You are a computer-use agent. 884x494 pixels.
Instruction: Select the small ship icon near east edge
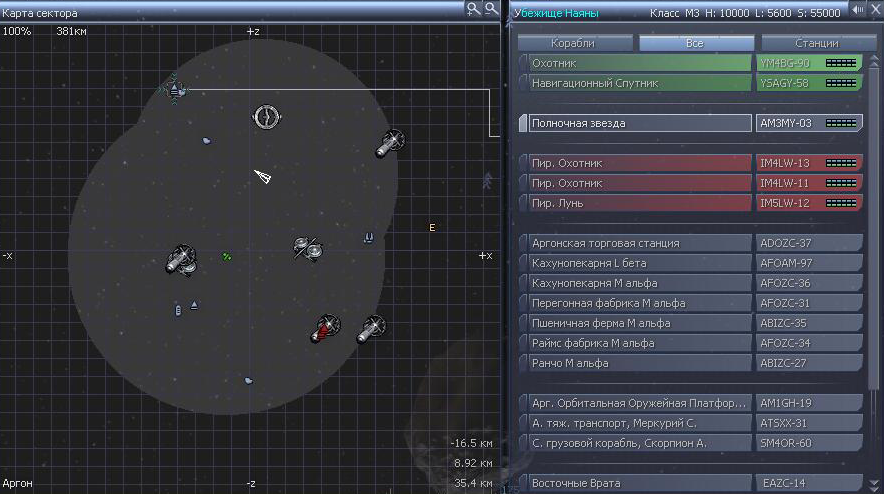[368, 238]
